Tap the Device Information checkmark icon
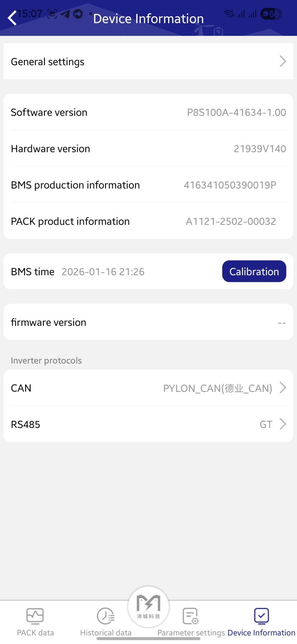The height and width of the screenshot is (644, 297). pyautogui.click(x=261, y=616)
